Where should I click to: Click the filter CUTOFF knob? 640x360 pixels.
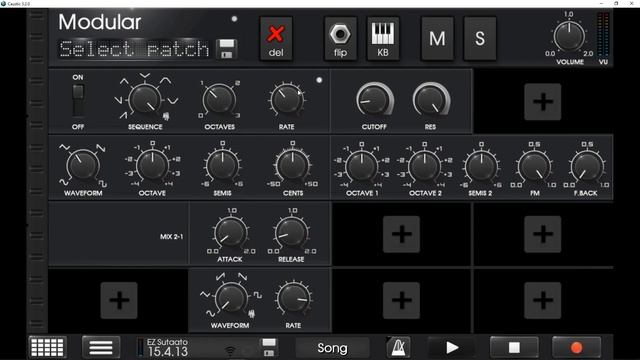tap(374, 100)
